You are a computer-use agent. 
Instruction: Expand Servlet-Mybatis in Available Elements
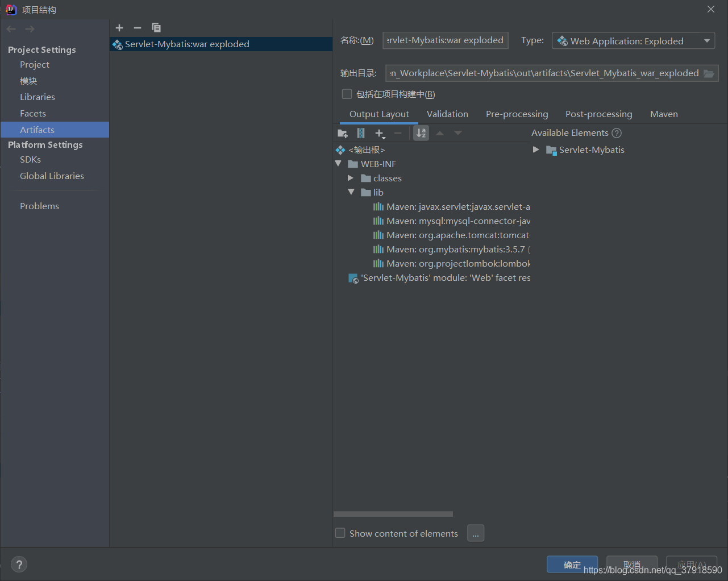[x=536, y=150]
